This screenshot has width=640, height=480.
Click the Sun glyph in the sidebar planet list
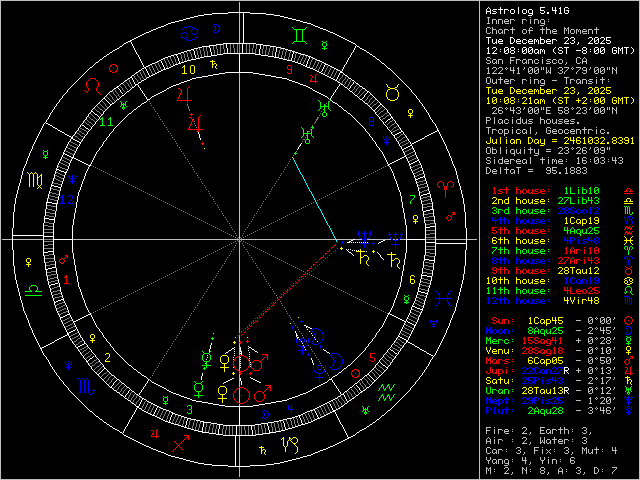625,348
